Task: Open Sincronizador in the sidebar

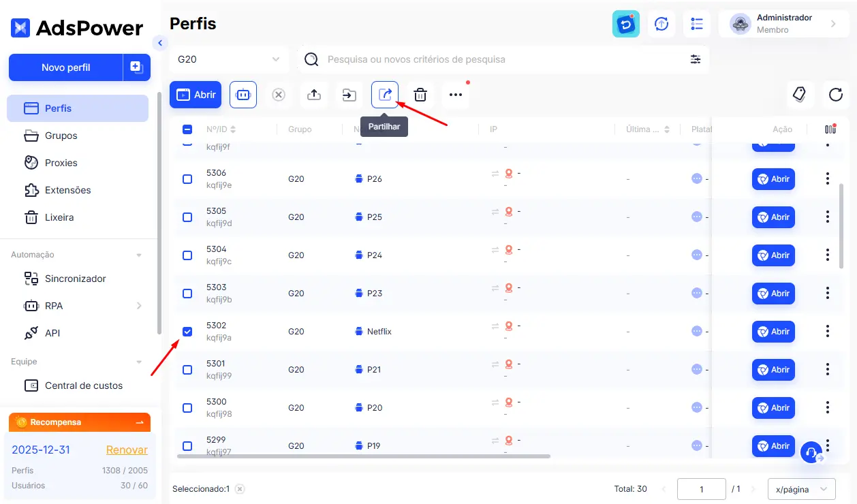Action: pos(78,279)
